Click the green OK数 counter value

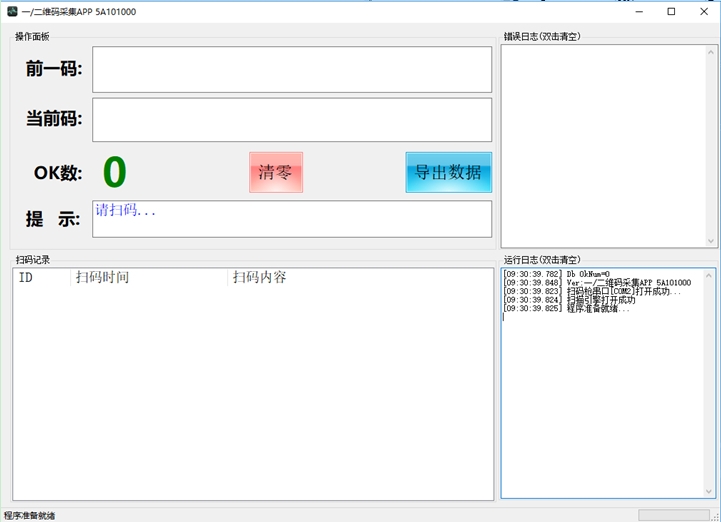click(115, 172)
